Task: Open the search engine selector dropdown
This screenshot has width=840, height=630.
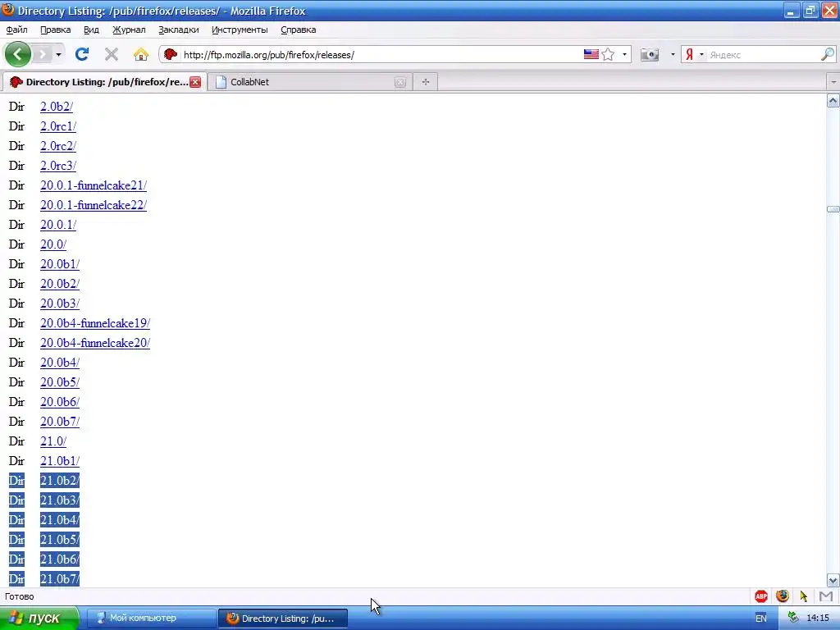Action: 701,55
